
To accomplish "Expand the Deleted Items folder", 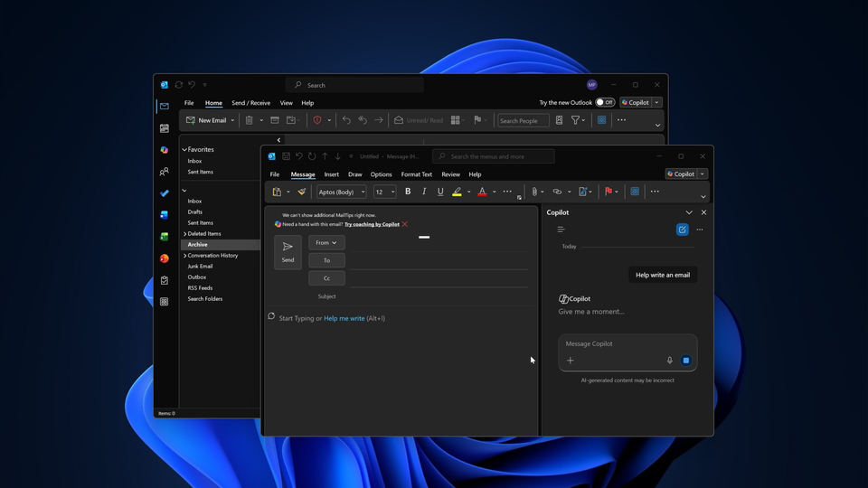I will [184, 233].
